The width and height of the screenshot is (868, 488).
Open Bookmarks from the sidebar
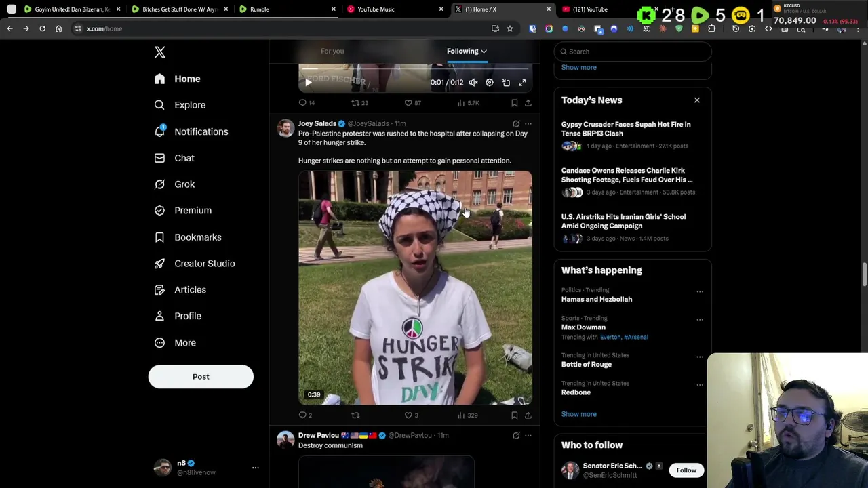pyautogui.click(x=188, y=237)
